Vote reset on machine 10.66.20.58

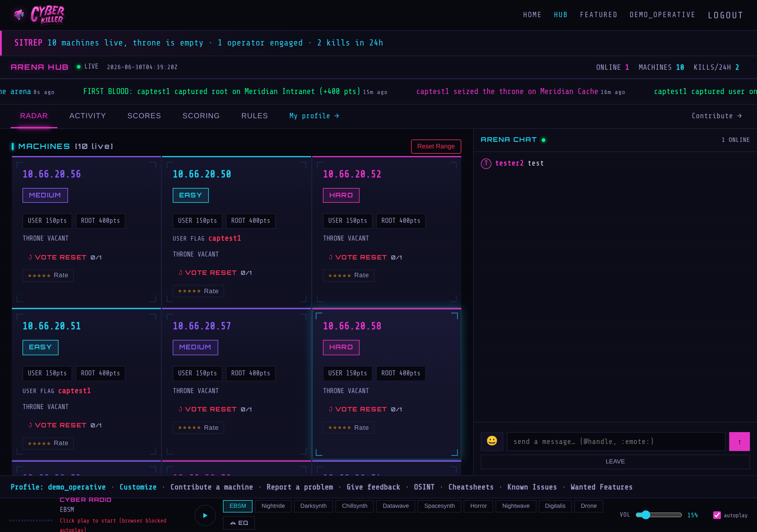pyautogui.click(x=365, y=409)
